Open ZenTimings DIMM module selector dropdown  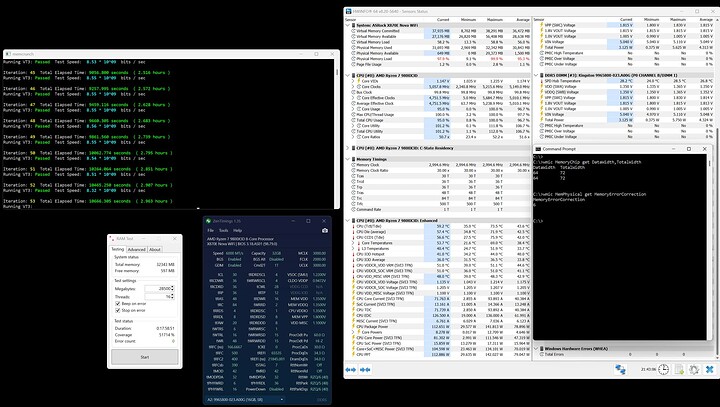coord(245,399)
